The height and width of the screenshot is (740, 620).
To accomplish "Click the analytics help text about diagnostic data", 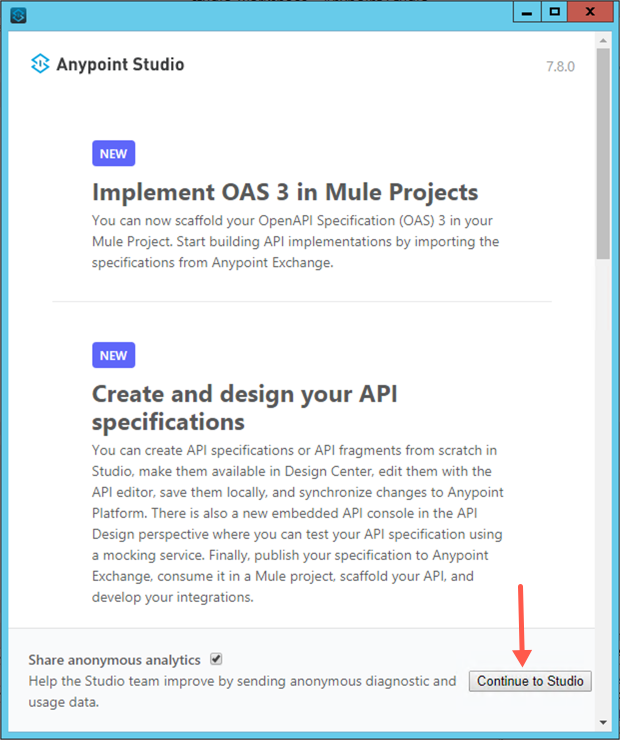I will click(x=242, y=691).
